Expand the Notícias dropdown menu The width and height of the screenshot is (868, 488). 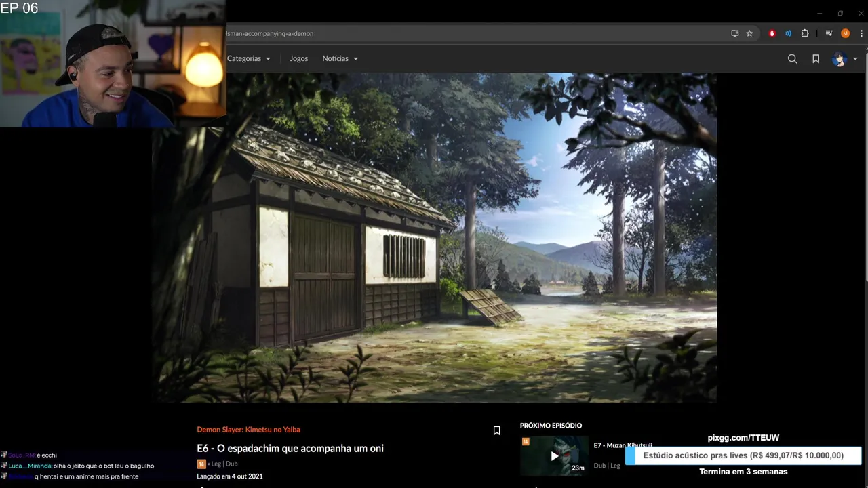[340, 58]
